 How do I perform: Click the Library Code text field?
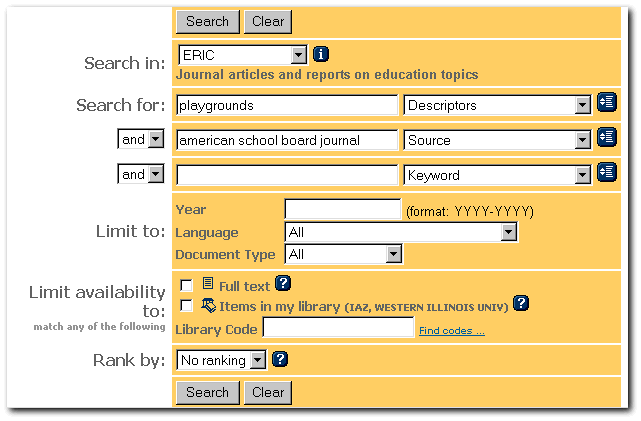(x=338, y=328)
